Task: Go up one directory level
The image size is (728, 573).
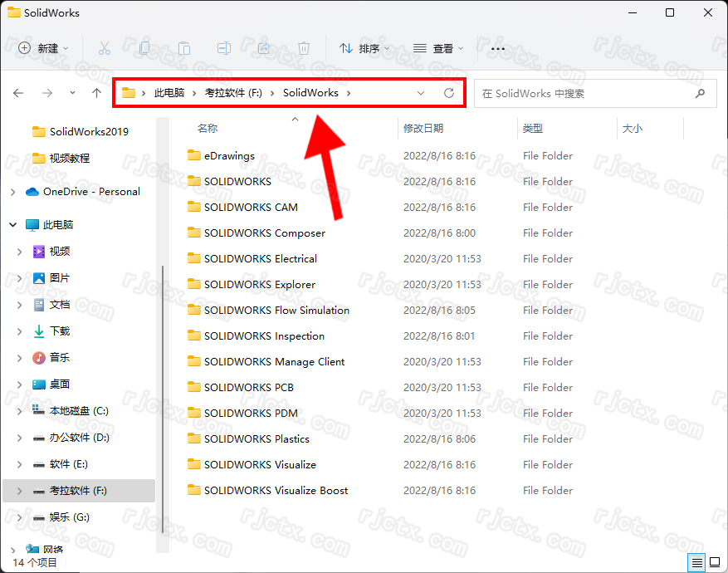Action: (97, 93)
